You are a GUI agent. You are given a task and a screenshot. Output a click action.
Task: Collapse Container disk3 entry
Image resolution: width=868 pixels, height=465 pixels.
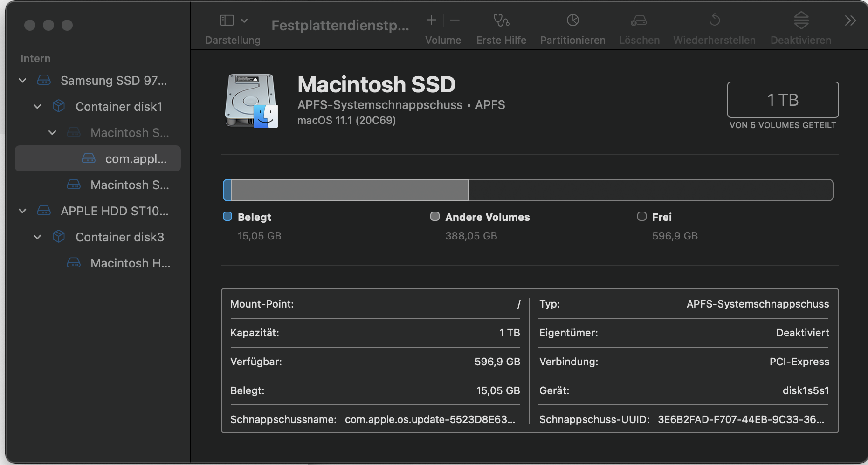click(x=37, y=237)
